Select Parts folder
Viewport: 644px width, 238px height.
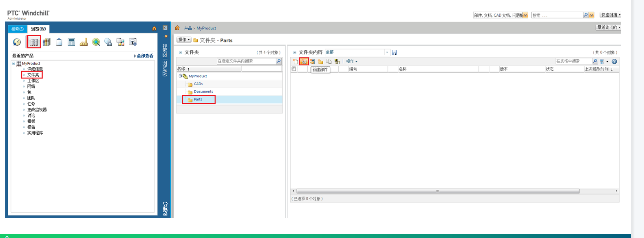[198, 99]
